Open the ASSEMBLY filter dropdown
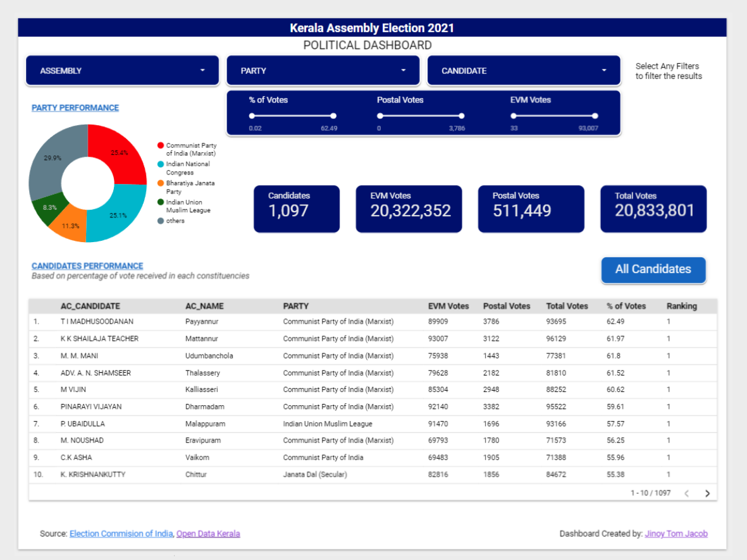Image resolution: width=747 pixels, height=560 pixels. pyautogui.click(x=122, y=71)
